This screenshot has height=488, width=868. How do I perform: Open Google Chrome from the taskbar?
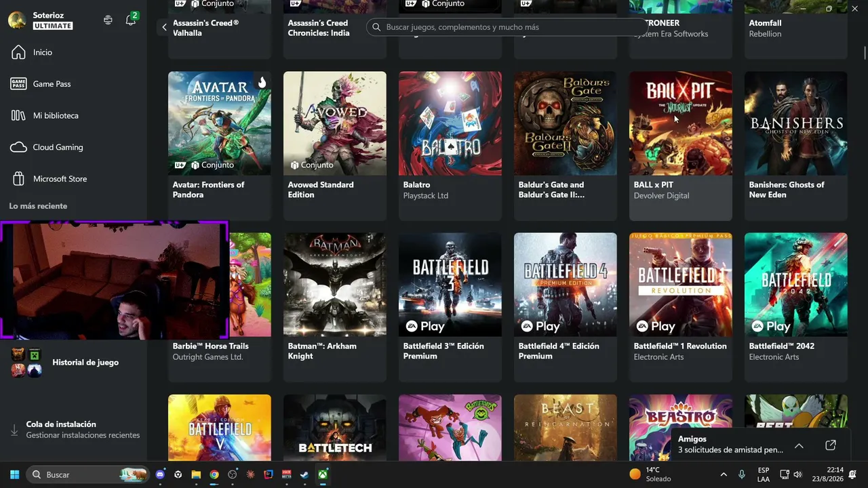[x=214, y=474]
